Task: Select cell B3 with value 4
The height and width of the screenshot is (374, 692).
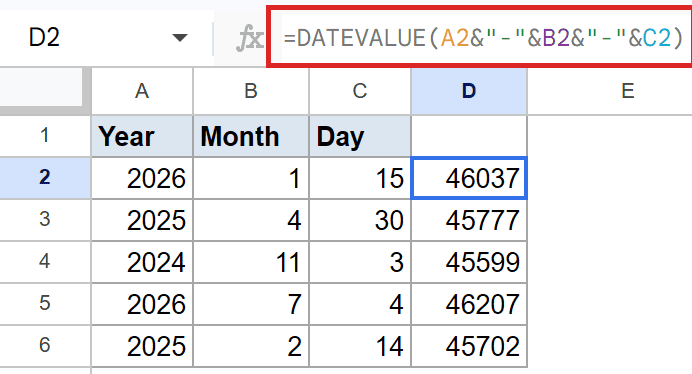Action: coord(251,220)
